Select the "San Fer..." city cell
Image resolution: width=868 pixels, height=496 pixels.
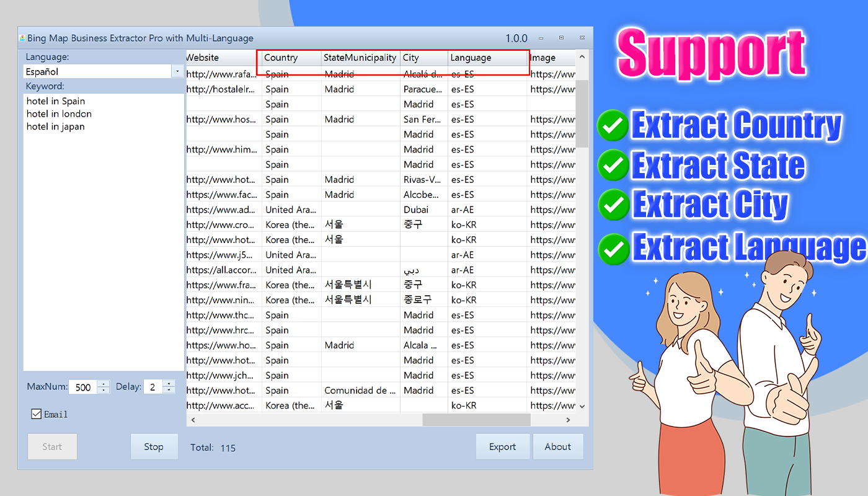tap(424, 120)
